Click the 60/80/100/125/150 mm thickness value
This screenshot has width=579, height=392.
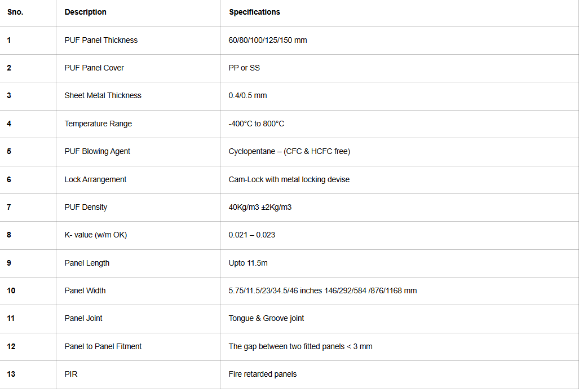pos(268,40)
